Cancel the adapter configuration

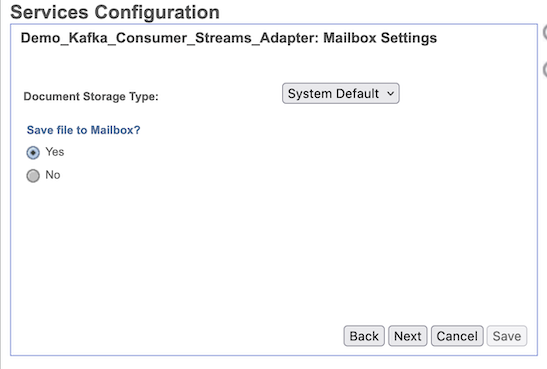click(x=457, y=336)
